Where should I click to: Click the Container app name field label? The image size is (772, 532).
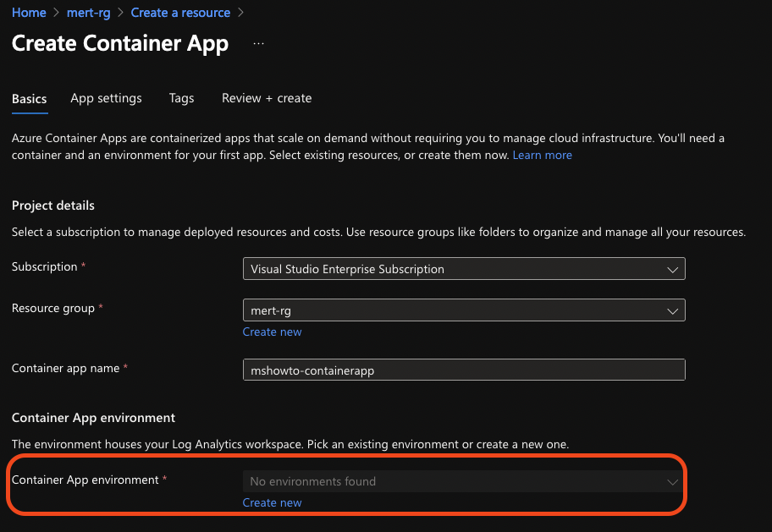pos(65,368)
